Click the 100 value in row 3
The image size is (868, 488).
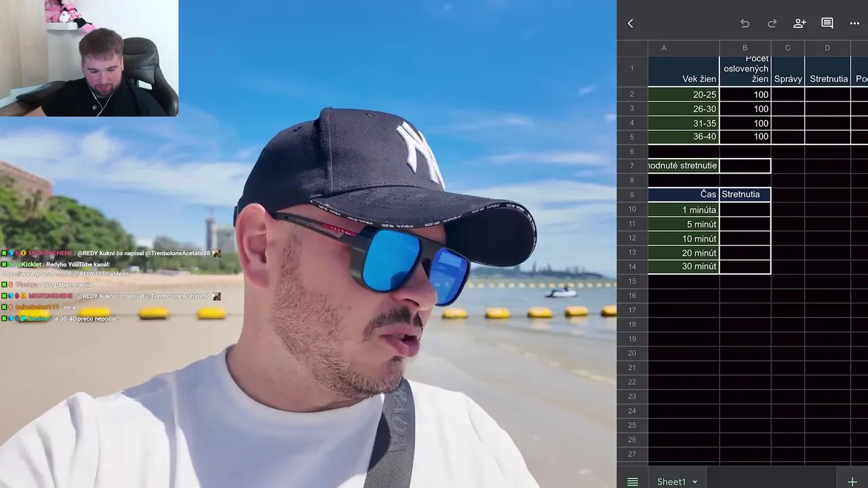745,108
